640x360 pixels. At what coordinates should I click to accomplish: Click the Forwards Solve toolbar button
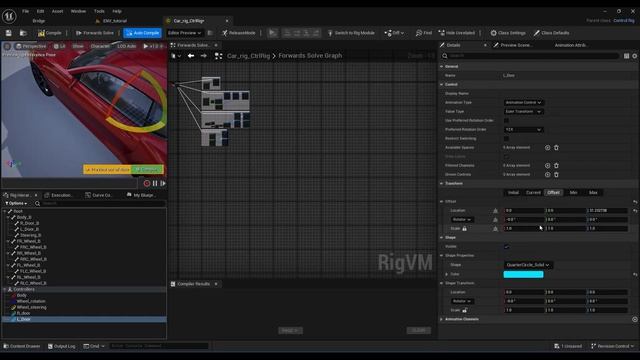pos(95,33)
